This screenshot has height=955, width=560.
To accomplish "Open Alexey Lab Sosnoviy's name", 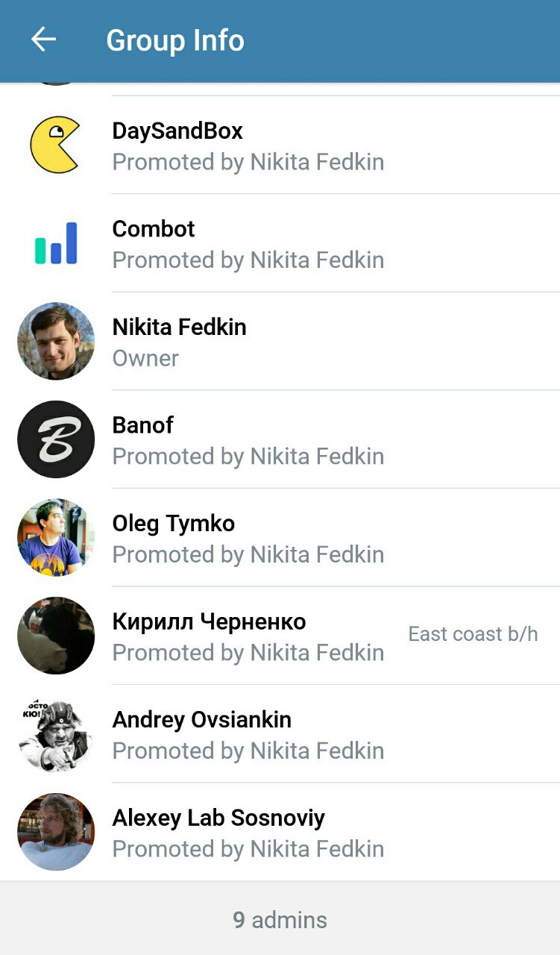I will coord(218,818).
